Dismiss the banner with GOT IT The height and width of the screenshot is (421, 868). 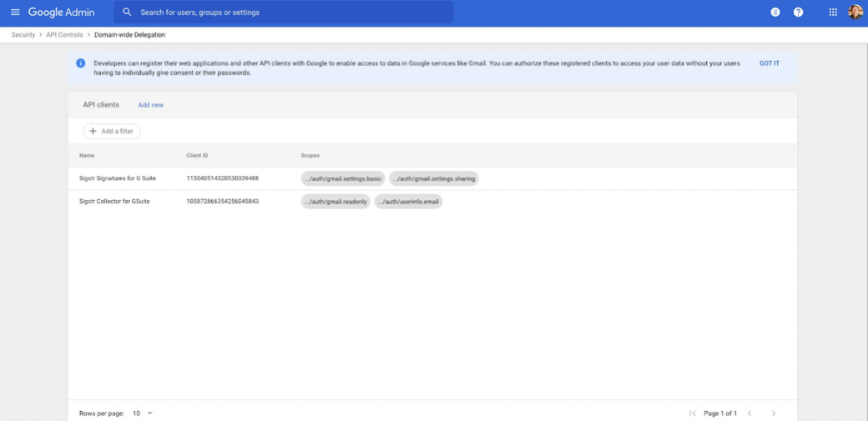coord(769,63)
